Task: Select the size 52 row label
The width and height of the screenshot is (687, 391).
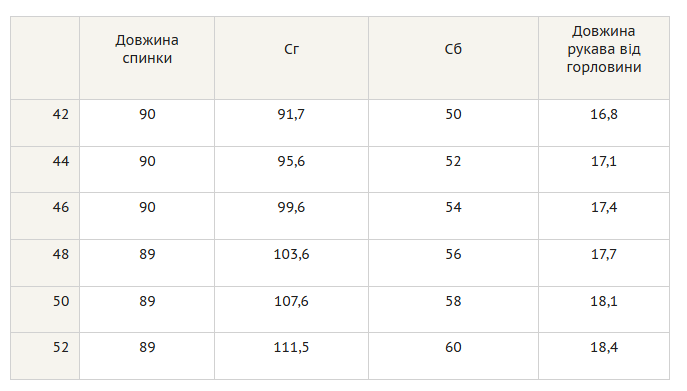Action: point(60,348)
